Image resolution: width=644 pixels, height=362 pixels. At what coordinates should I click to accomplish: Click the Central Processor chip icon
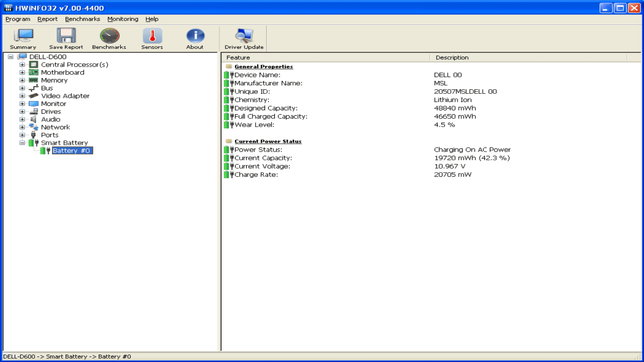(x=34, y=64)
